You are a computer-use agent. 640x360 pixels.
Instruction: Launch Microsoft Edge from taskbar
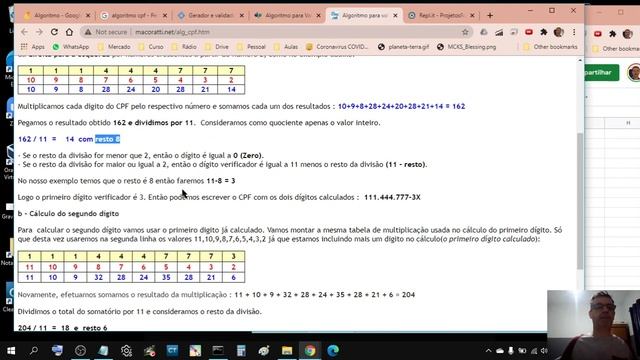point(333,350)
